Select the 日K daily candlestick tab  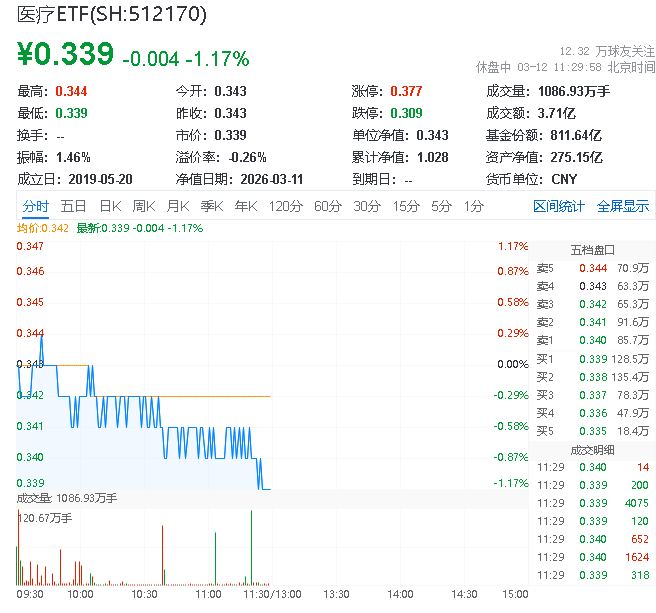point(110,206)
